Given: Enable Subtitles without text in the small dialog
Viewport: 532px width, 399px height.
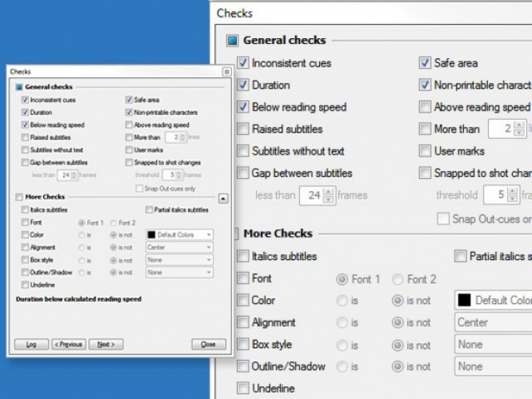Looking at the screenshot, I should (25, 150).
